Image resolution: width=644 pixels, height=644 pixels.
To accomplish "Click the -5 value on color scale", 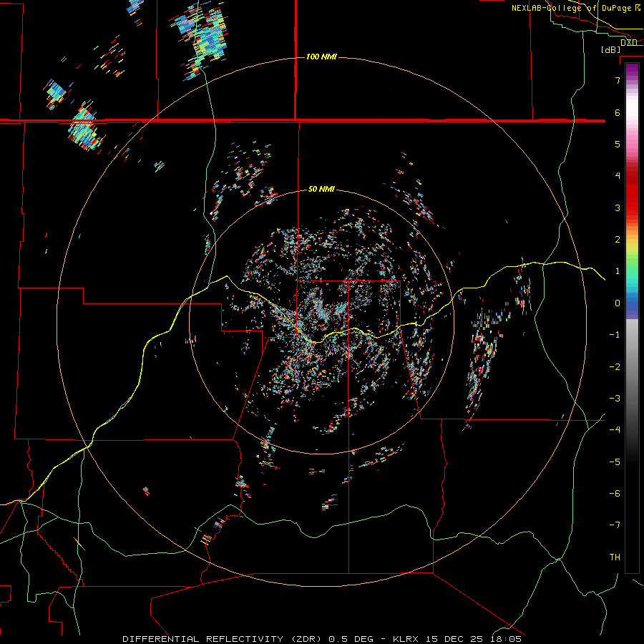I will click(x=615, y=462).
